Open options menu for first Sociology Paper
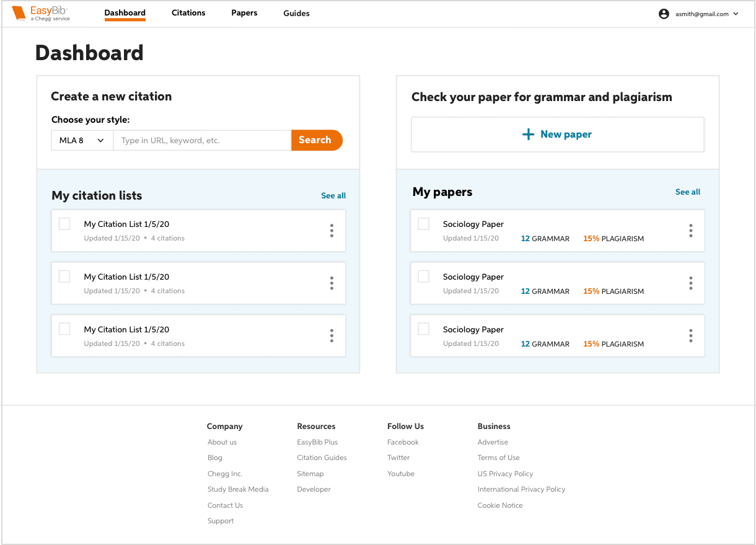756x545 pixels. click(691, 231)
